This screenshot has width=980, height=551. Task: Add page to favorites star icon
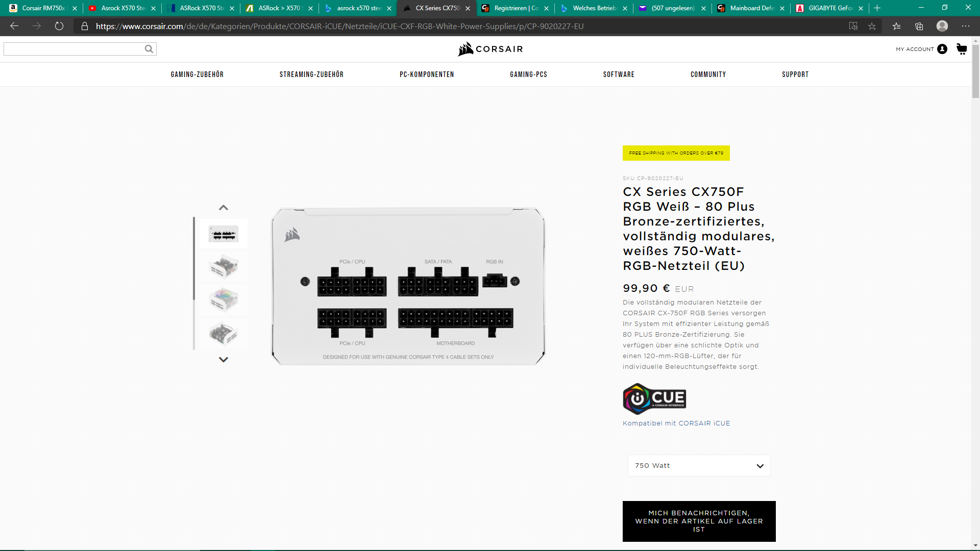click(x=872, y=26)
